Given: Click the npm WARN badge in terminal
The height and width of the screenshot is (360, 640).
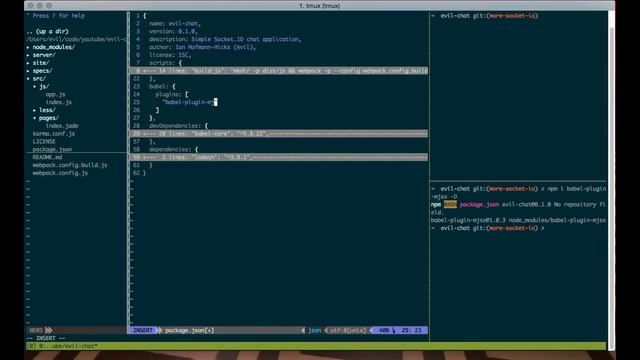Looking at the screenshot, I should tap(450, 204).
